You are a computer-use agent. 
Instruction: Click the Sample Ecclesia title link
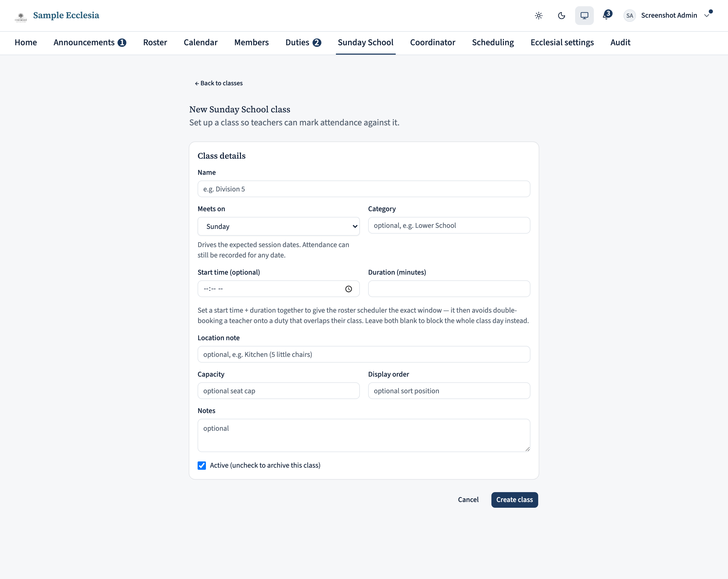(66, 16)
